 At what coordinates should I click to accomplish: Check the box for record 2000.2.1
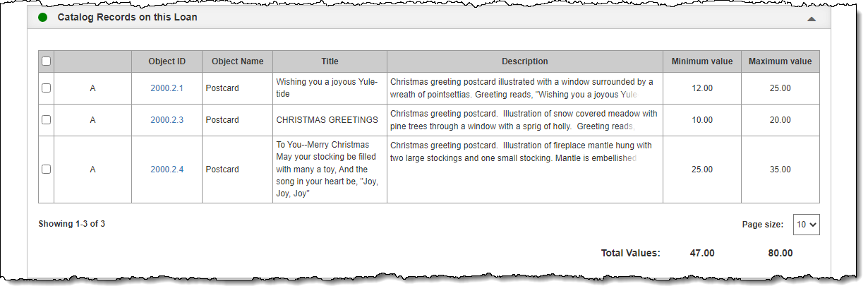(x=47, y=88)
